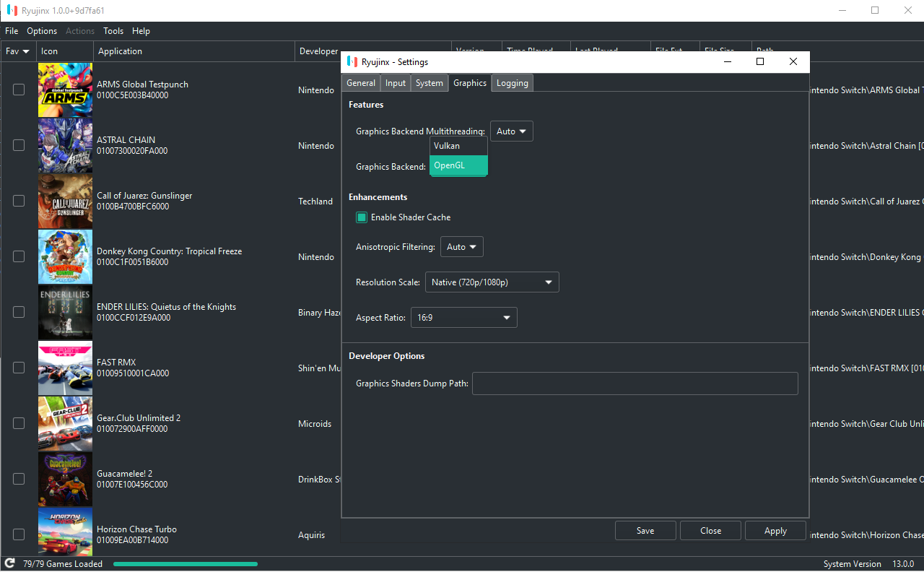Screen dimensions: 924x572
Task: Click the Ryujinx logo in Settings title bar
Action: click(x=353, y=61)
